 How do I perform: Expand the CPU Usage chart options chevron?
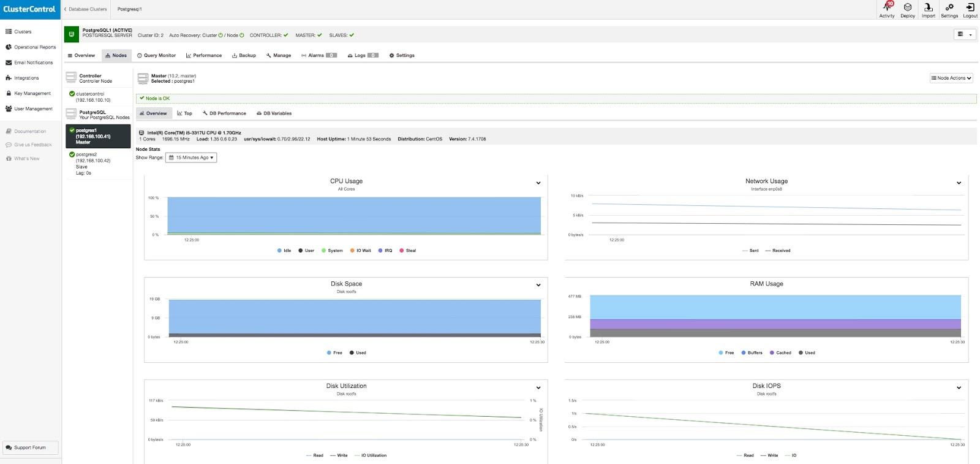pyautogui.click(x=538, y=183)
